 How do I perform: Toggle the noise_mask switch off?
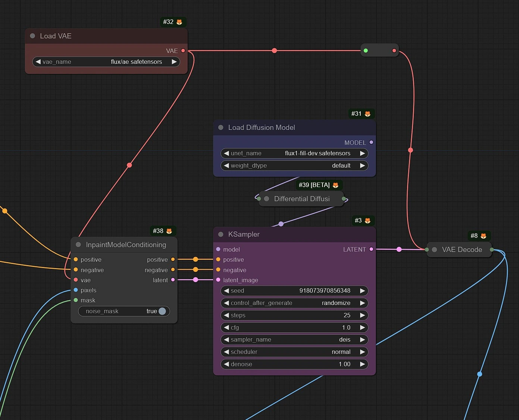point(162,311)
